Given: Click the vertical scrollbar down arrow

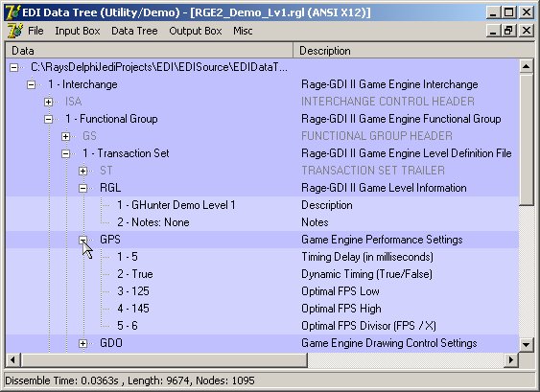Looking at the screenshot, I should [526, 344].
